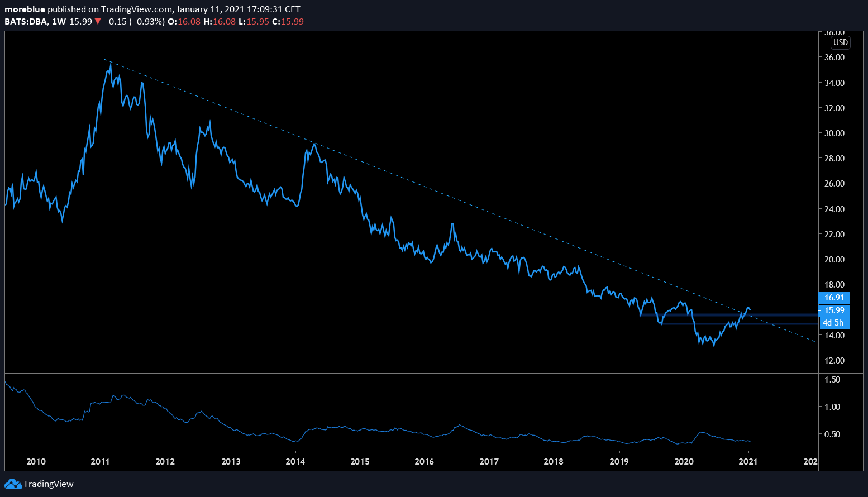Click 2013 on the time axis
The height and width of the screenshot is (497, 868).
point(231,461)
